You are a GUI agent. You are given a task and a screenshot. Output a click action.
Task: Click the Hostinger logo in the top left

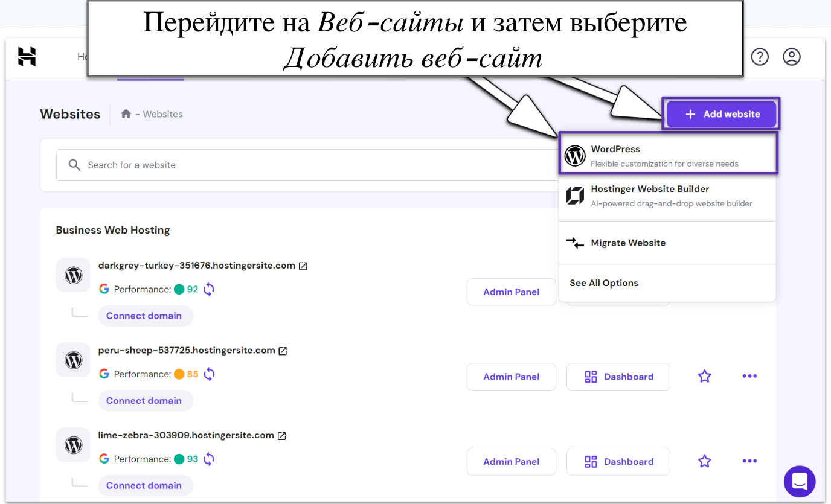(27, 57)
